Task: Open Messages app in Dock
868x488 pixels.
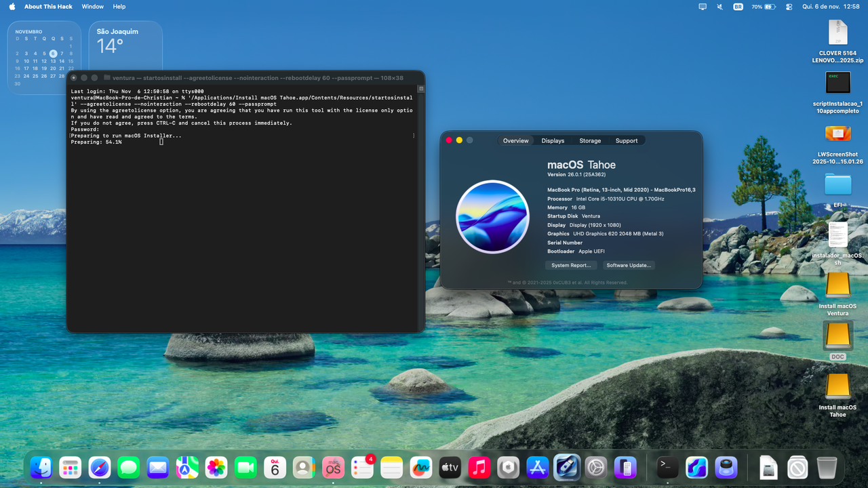Action: click(x=129, y=467)
